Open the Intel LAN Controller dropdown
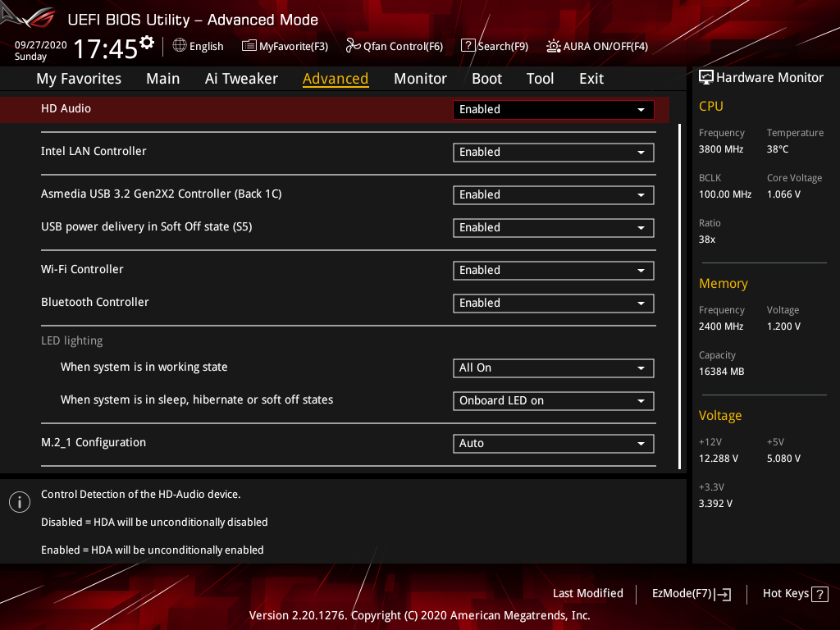 (x=554, y=152)
